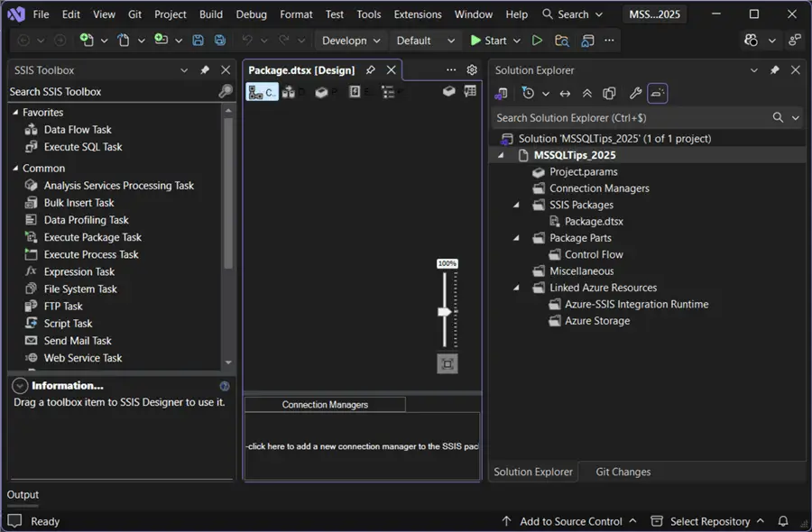The width and height of the screenshot is (812, 532).
Task: Open the File menu
Action: (x=41, y=14)
